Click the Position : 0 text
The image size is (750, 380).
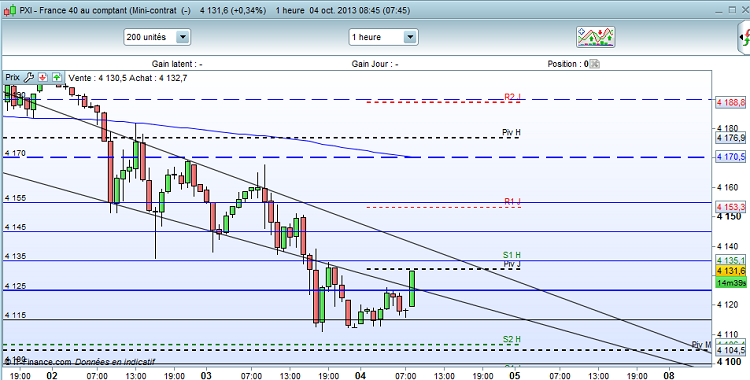(x=568, y=64)
